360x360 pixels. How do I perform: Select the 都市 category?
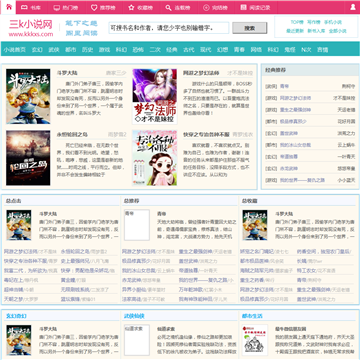71,50
